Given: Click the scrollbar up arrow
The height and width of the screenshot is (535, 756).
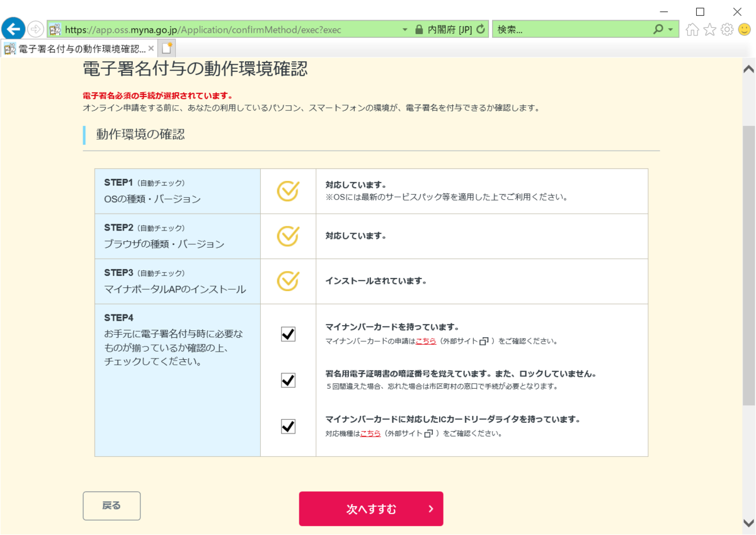Looking at the screenshot, I should coord(748,69).
